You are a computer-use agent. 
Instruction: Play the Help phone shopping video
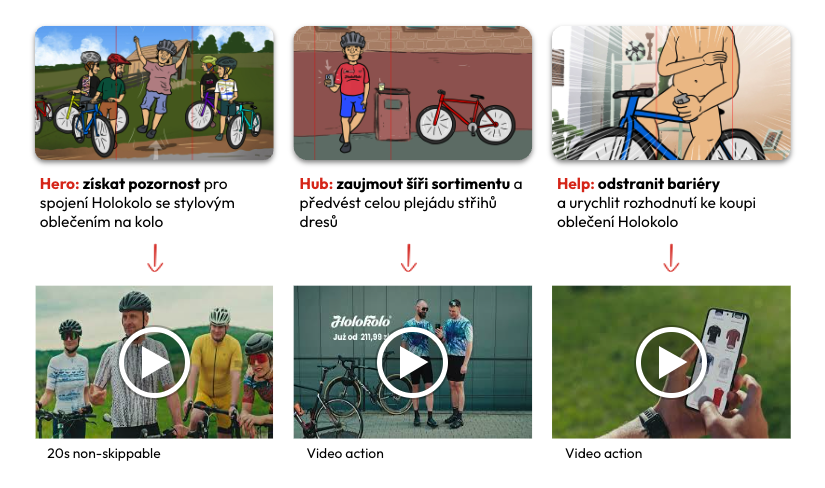coord(671,362)
